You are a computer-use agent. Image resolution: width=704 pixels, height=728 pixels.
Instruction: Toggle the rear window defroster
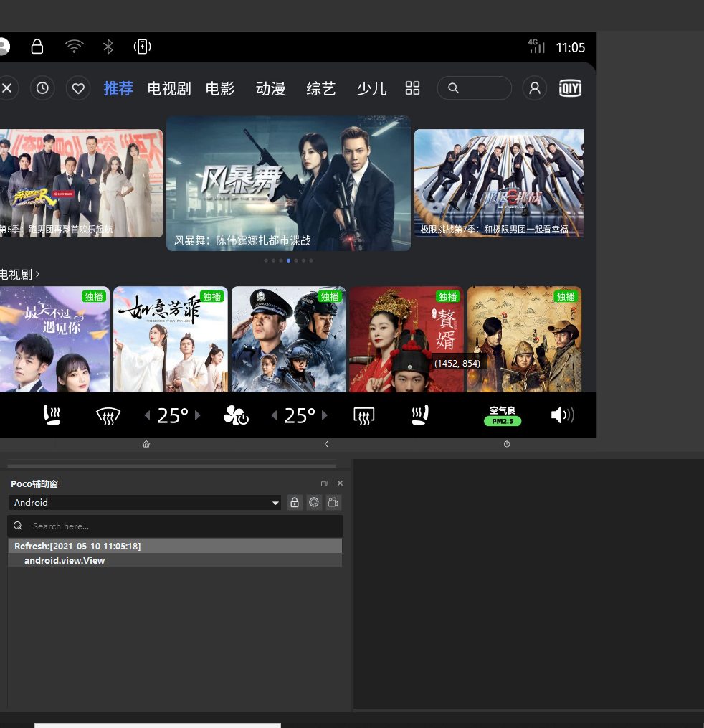click(364, 416)
